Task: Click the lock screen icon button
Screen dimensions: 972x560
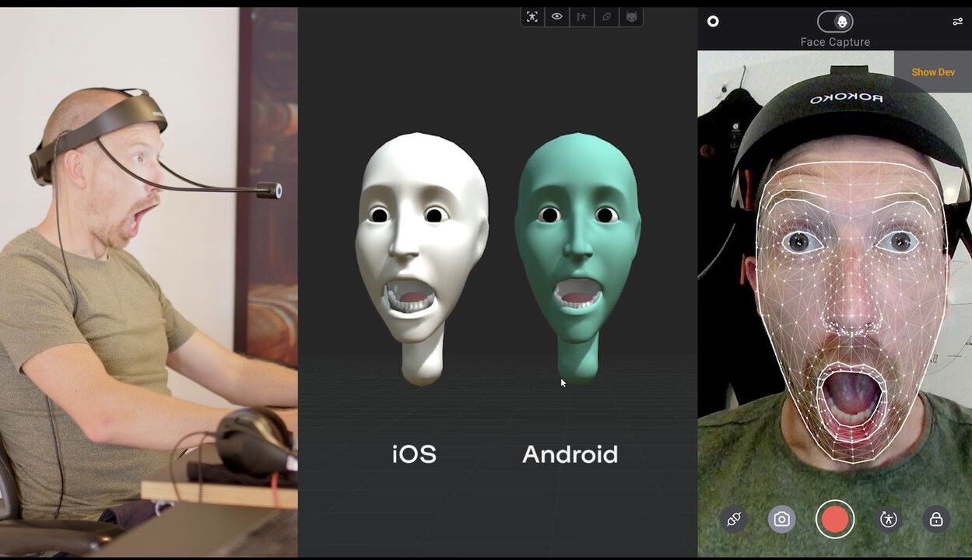Action: point(936,520)
